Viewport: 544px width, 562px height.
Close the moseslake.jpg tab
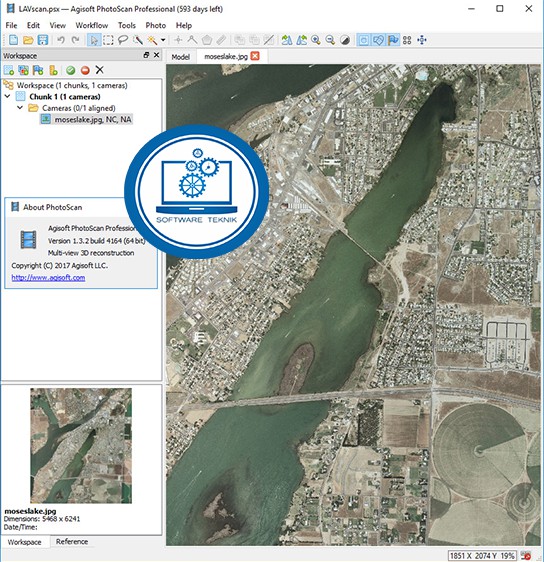click(255, 56)
